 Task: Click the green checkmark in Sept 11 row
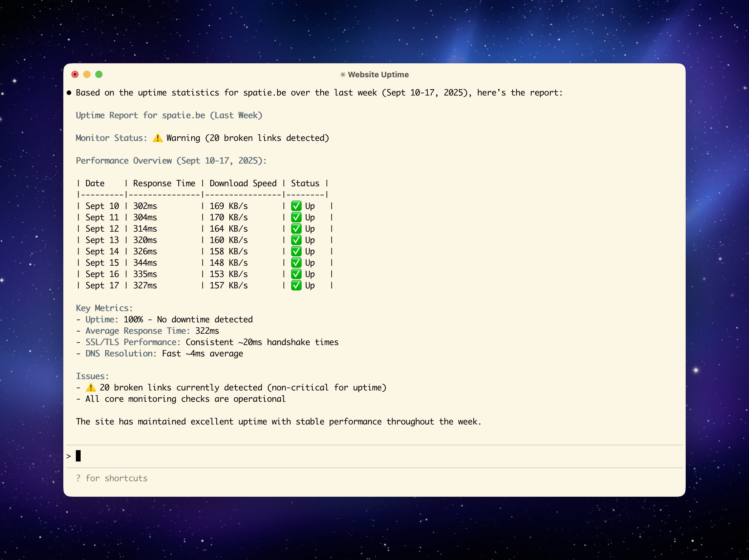(296, 217)
